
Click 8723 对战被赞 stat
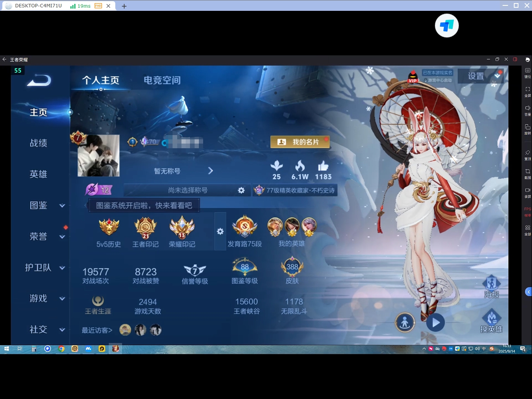click(146, 276)
